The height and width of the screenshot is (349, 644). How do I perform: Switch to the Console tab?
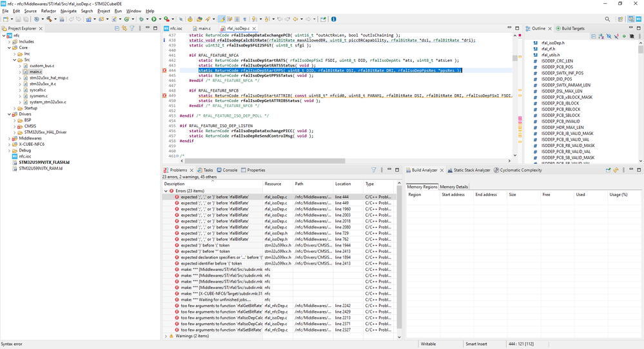(x=229, y=170)
